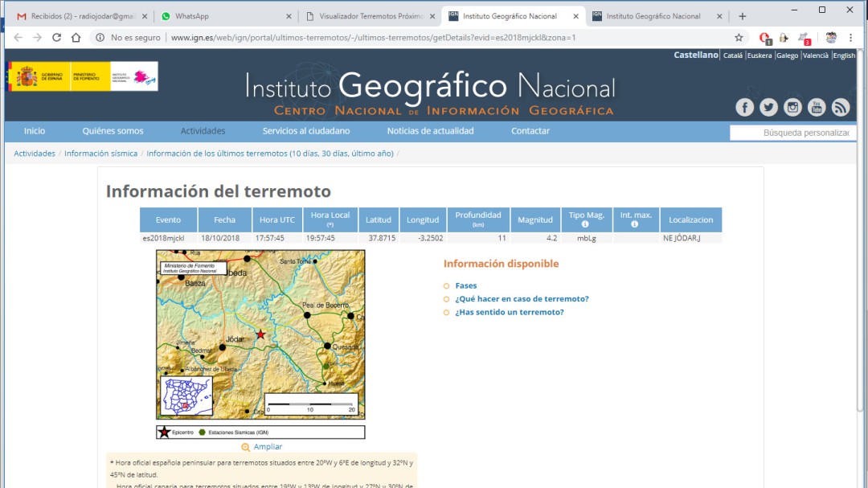868x488 pixels.
Task: Open '¿Has sentido un terremoto?' link
Action: [x=510, y=313]
